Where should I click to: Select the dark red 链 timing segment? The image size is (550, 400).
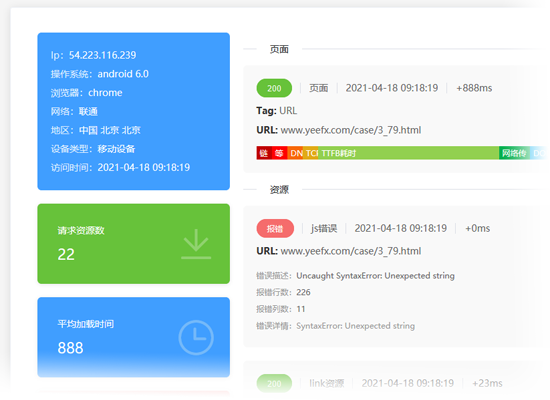(x=264, y=153)
